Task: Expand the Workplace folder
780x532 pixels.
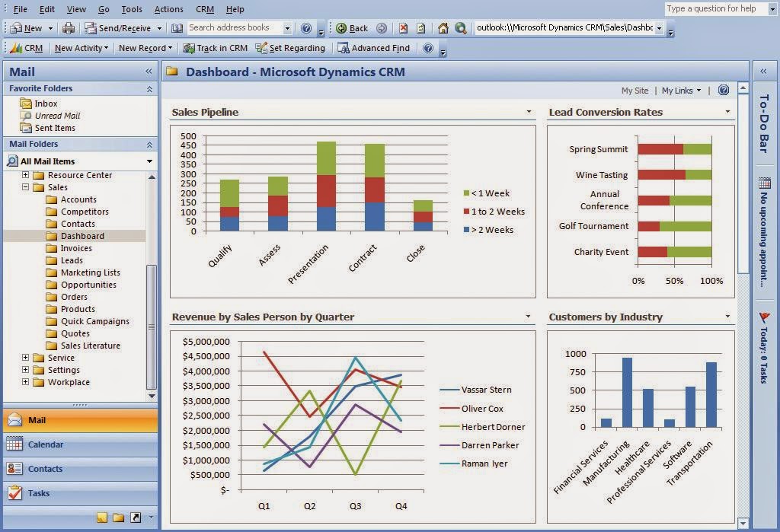Action: [x=25, y=381]
